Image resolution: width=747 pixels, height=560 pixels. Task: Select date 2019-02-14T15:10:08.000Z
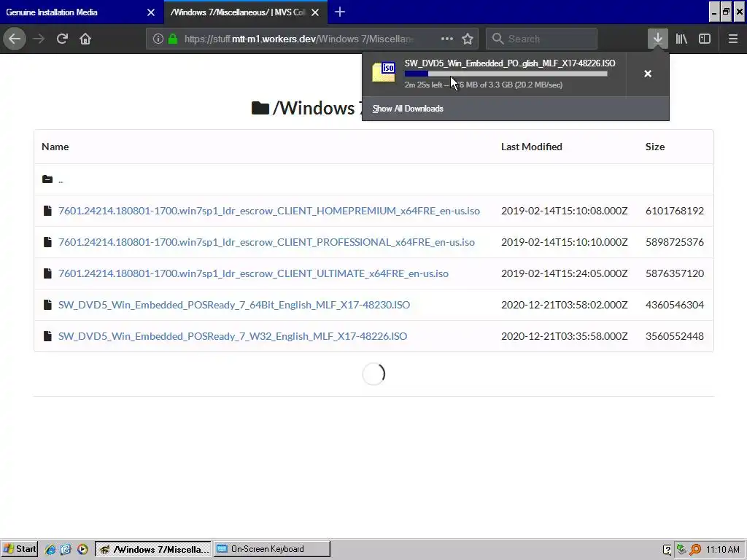tap(564, 211)
